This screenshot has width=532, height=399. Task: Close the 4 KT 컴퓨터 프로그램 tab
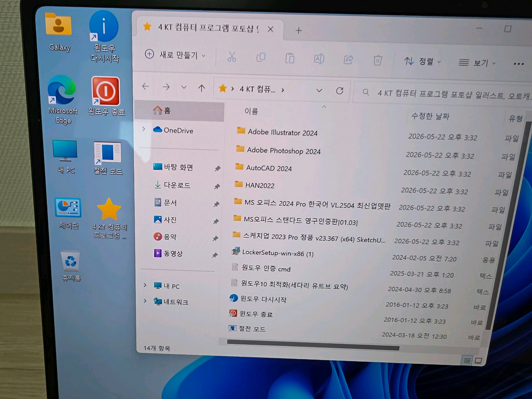pyautogui.click(x=270, y=29)
